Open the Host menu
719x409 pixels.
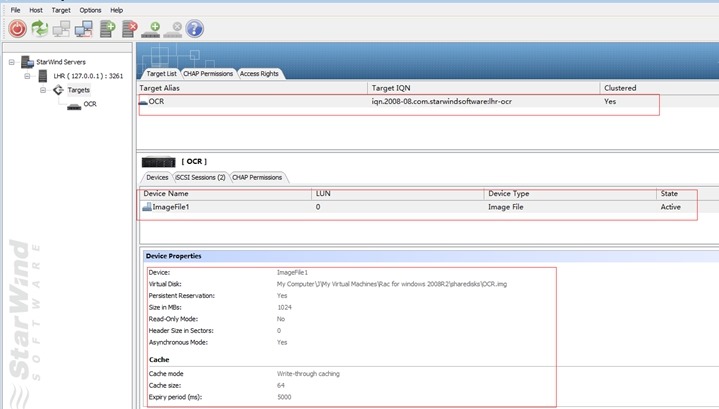[36, 10]
